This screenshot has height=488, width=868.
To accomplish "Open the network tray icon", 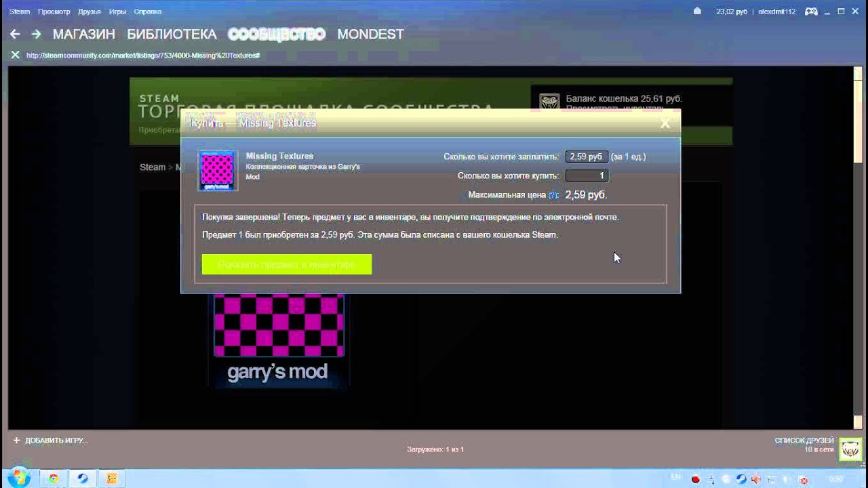I will [773, 479].
